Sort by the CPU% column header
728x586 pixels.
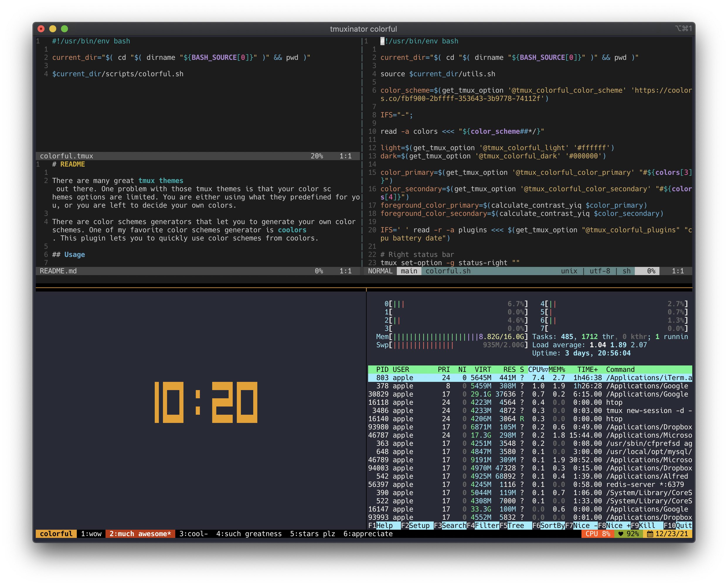538,369
